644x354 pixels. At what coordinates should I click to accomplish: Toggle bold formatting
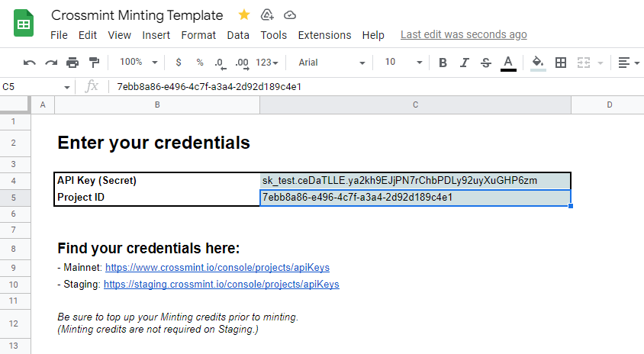(443, 63)
